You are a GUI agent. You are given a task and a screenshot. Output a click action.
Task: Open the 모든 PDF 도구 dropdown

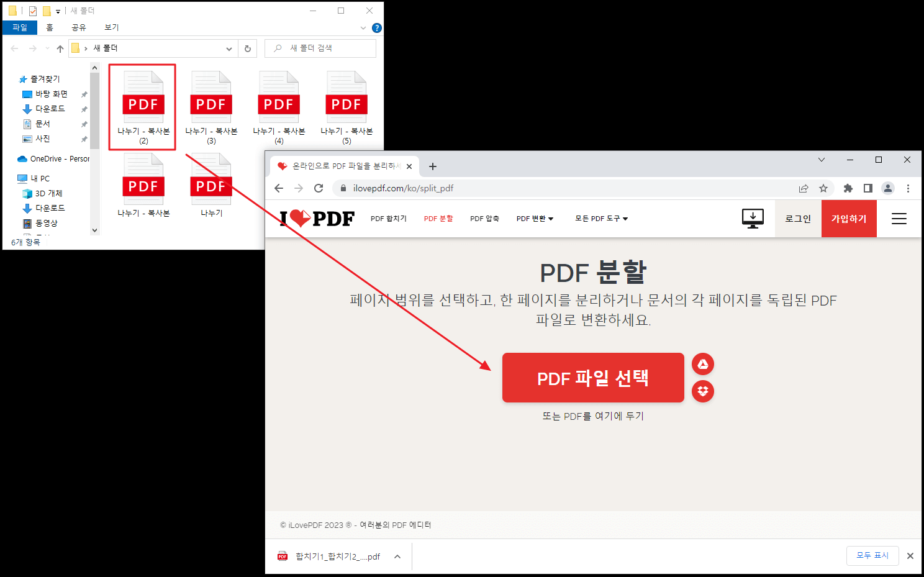(600, 218)
